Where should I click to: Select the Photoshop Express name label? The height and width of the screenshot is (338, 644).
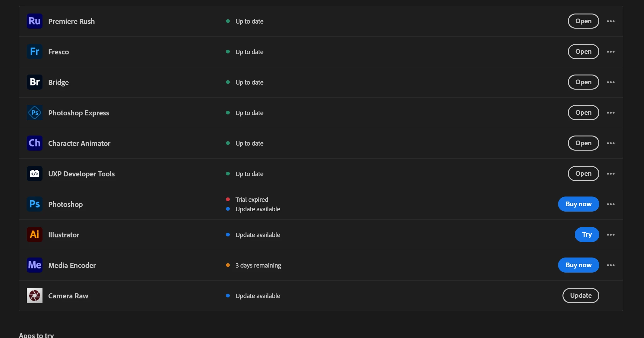79,113
